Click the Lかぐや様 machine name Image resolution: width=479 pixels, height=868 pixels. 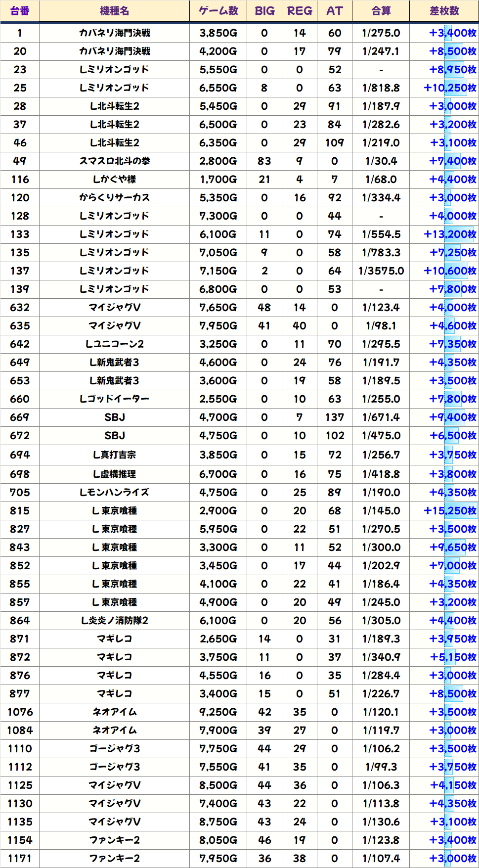point(114,180)
